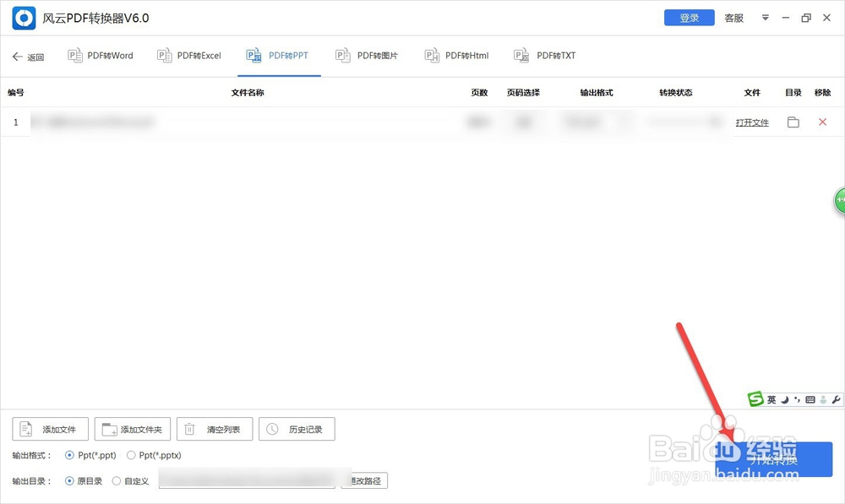Click the moon icon in IME bar
The image size is (845, 504).
pyautogui.click(x=785, y=399)
